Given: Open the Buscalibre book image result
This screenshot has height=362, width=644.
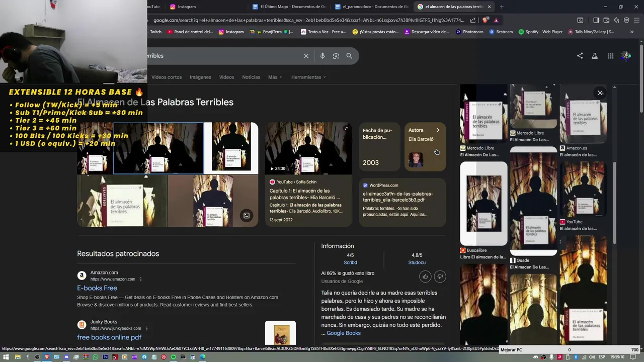Looking at the screenshot, I should pyautogui.click(x=484, y=204).
